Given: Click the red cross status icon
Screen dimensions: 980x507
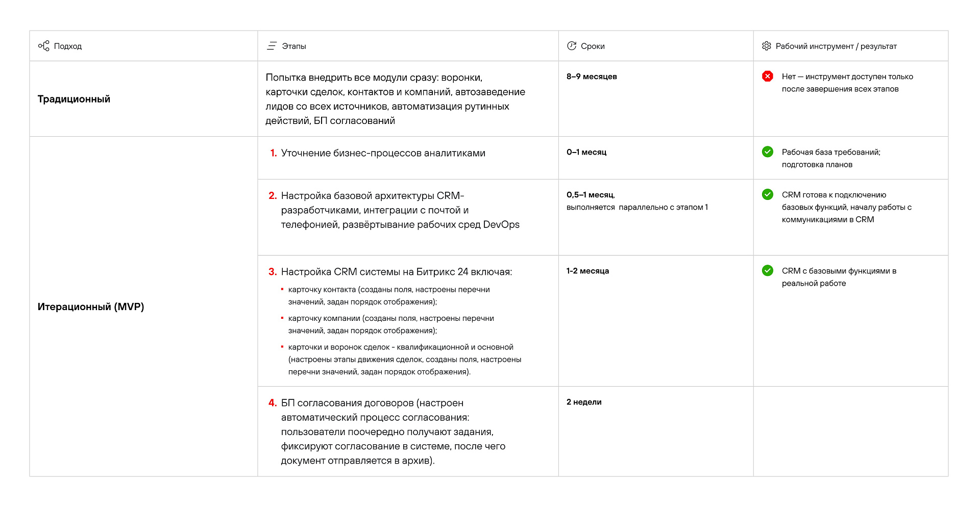Looking at the screenshot, I should [x=767, y=77].
